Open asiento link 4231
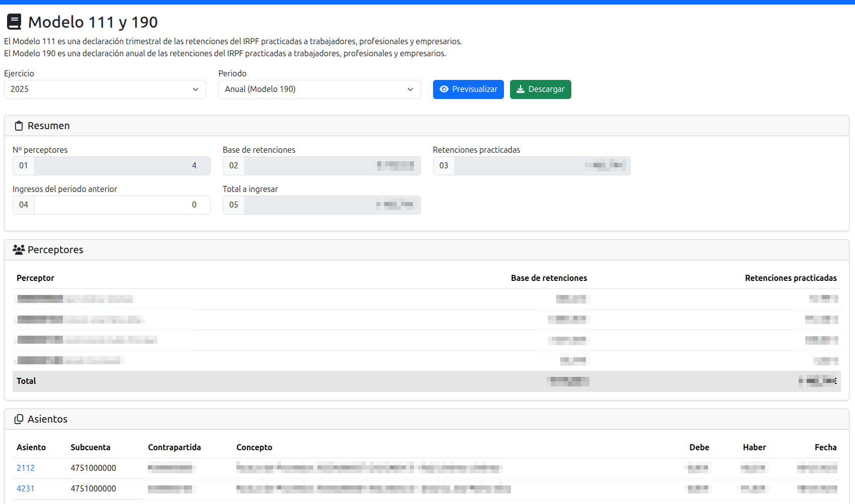The image size is (855, 504). point(26,488)
